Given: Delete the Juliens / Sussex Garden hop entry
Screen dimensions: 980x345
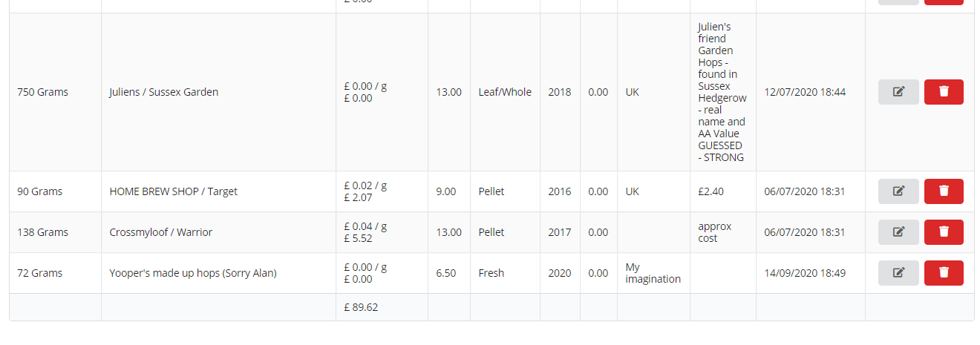Looking at the screenshot, I should tap(944, 92).
